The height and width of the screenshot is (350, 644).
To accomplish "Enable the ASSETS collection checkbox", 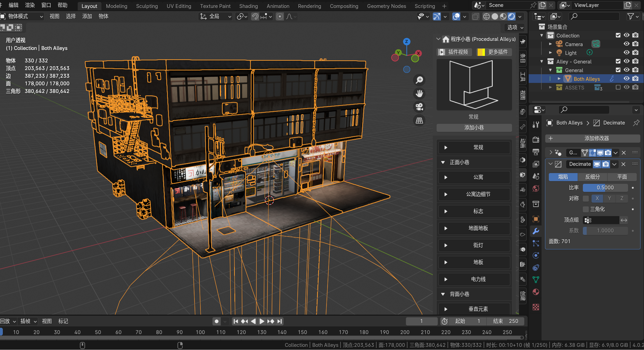I will pos(618,87).
